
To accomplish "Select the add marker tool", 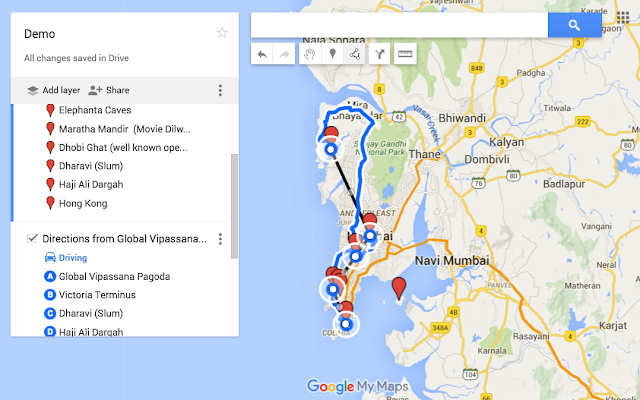I will [x=333, y=54].
